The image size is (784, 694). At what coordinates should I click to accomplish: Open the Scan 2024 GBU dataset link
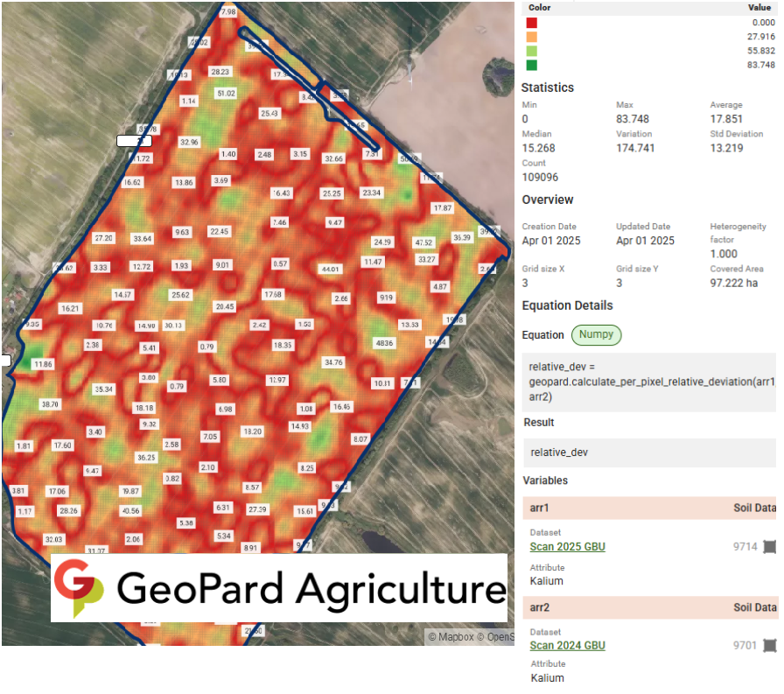coord(567,646)
